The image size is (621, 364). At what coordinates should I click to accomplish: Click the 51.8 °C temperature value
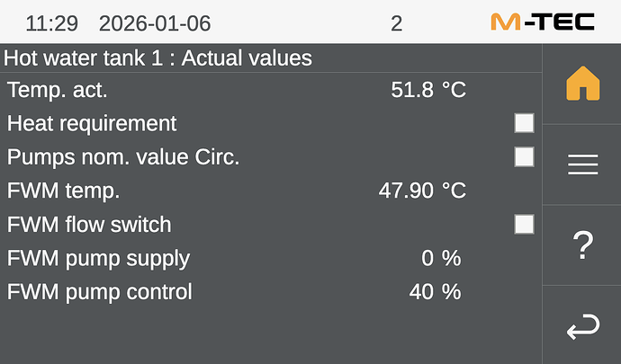pos(428,90)
